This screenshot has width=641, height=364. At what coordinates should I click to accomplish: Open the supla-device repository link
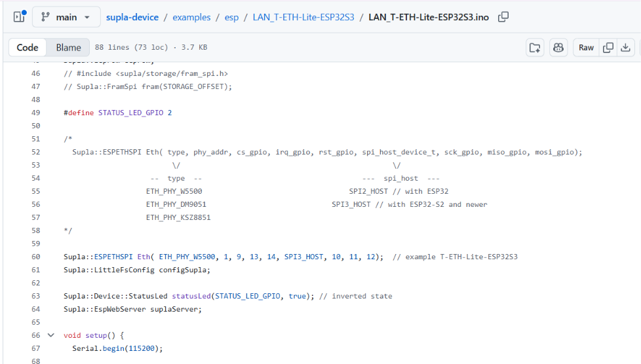132,17
